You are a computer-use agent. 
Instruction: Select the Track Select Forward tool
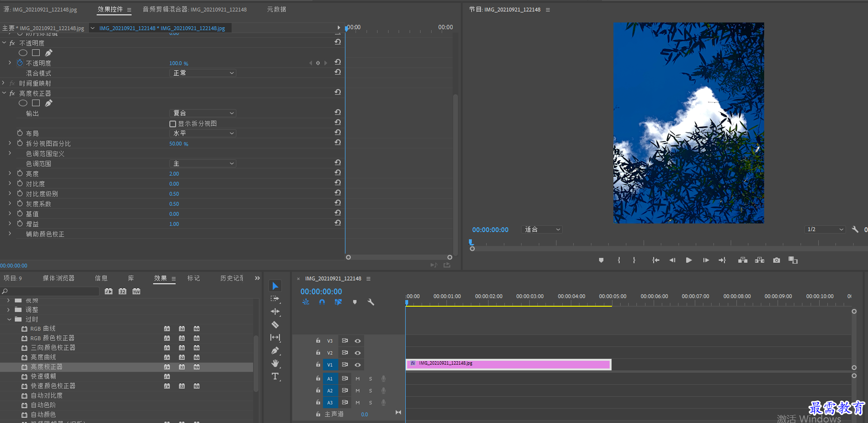[275, 299]
